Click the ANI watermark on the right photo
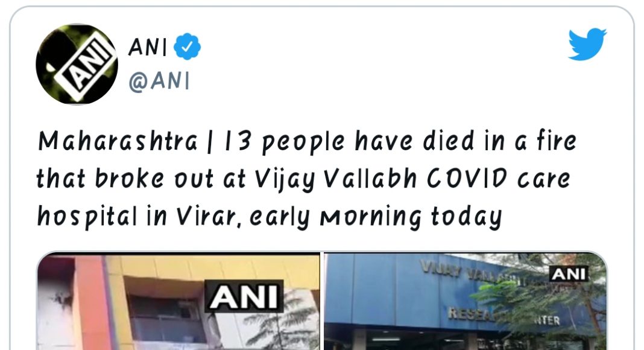 [x=569, y=274]
